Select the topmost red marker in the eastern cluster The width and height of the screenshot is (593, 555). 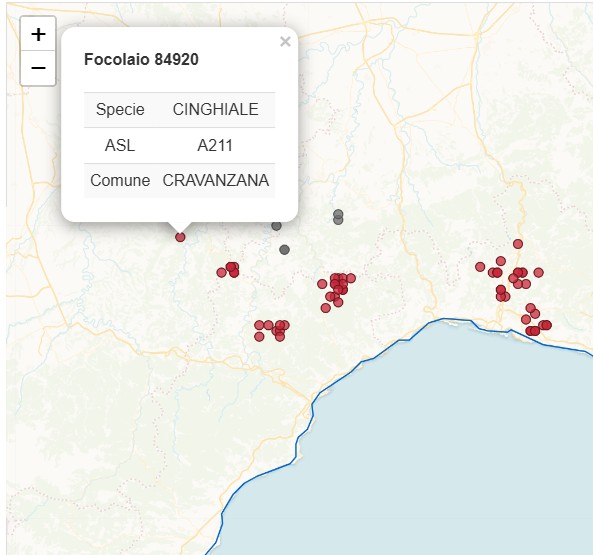518,244
